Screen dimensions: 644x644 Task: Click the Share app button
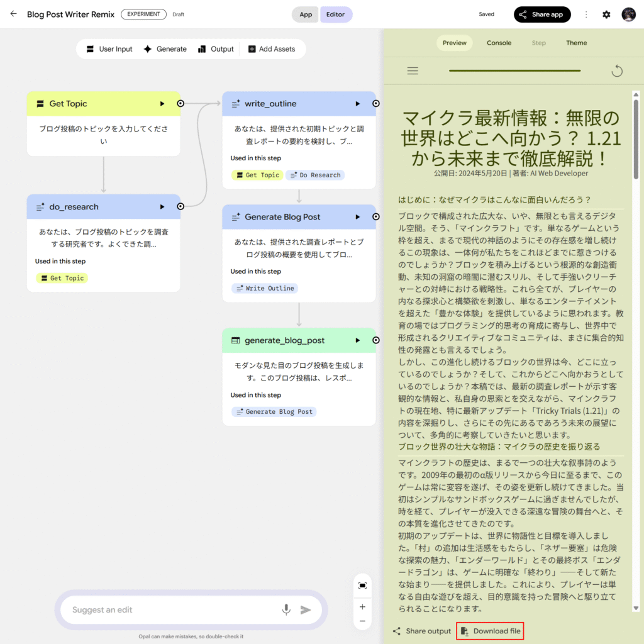point(542,14)
